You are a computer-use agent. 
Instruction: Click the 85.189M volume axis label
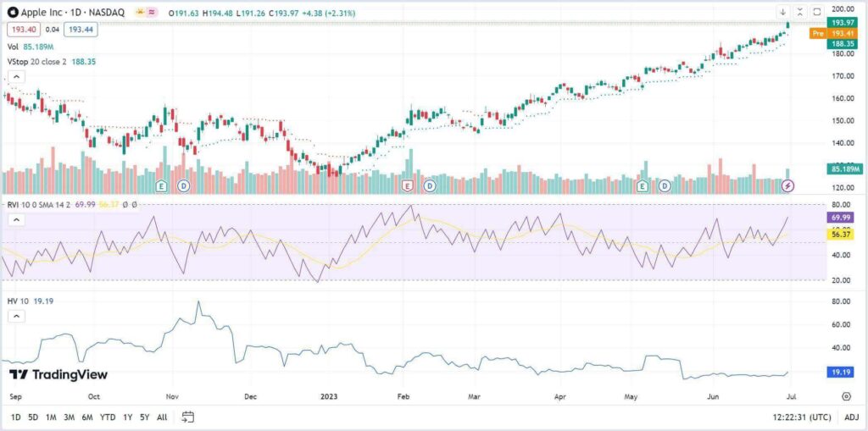pyautogui.click(x=844, y=169)
